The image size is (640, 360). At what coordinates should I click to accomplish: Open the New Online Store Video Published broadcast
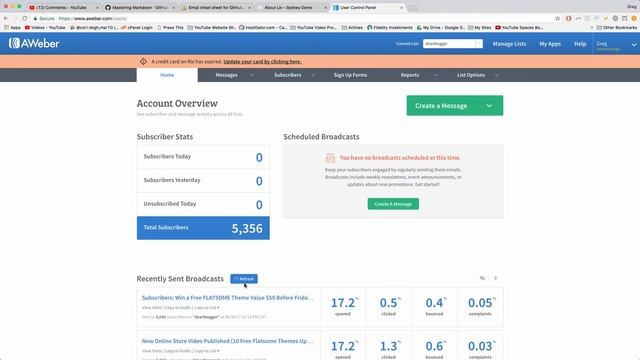tap(228, 341)
